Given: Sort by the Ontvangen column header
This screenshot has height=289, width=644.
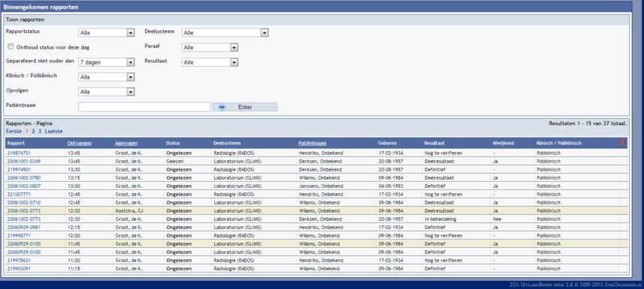Looking at the screenshot, I should point(79,143).
